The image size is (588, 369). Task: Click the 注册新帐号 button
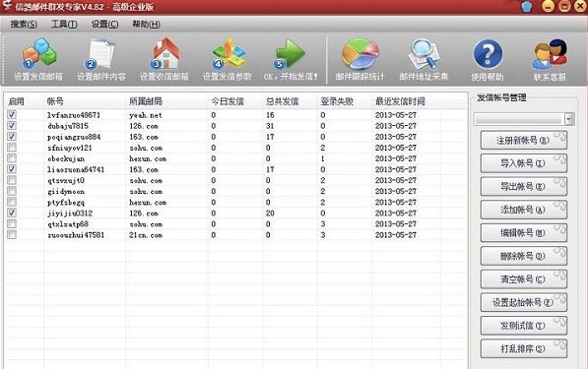tap(524, 140)
